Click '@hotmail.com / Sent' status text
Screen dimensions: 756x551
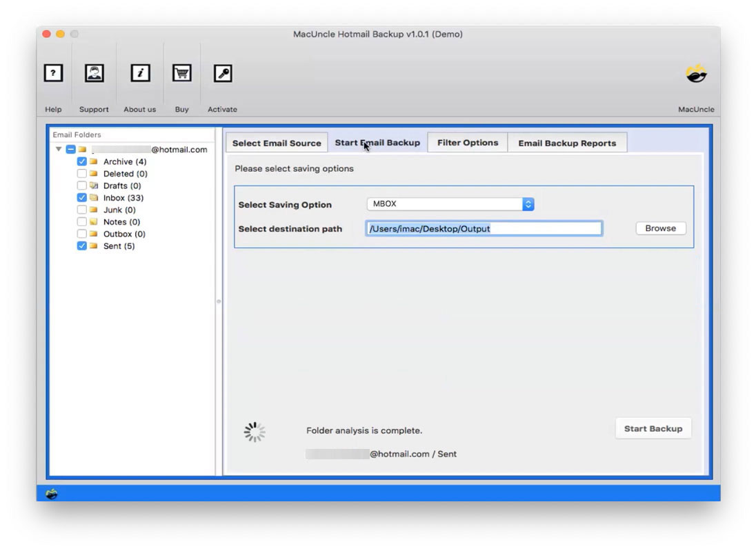[x=413, y=454]
